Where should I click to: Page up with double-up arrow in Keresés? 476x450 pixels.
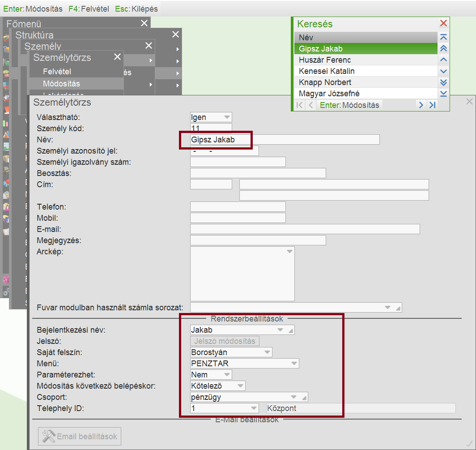click(x=443, y=49)
